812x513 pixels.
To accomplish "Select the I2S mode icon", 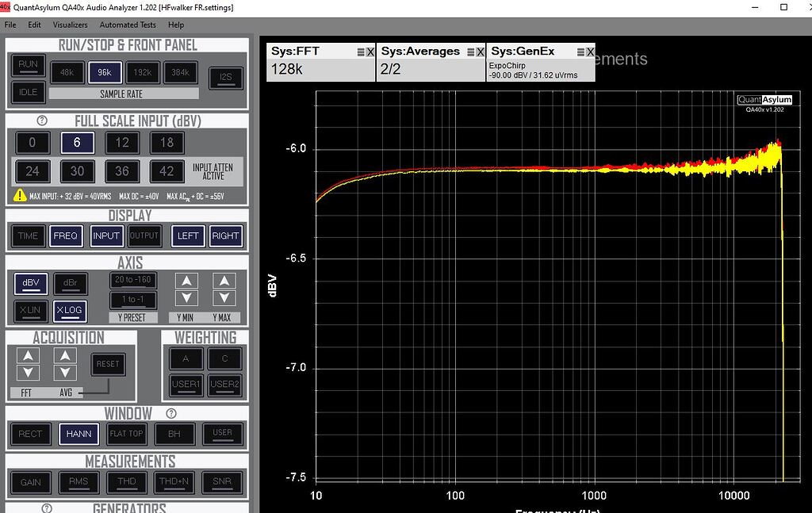I will (x=225, y=78).
